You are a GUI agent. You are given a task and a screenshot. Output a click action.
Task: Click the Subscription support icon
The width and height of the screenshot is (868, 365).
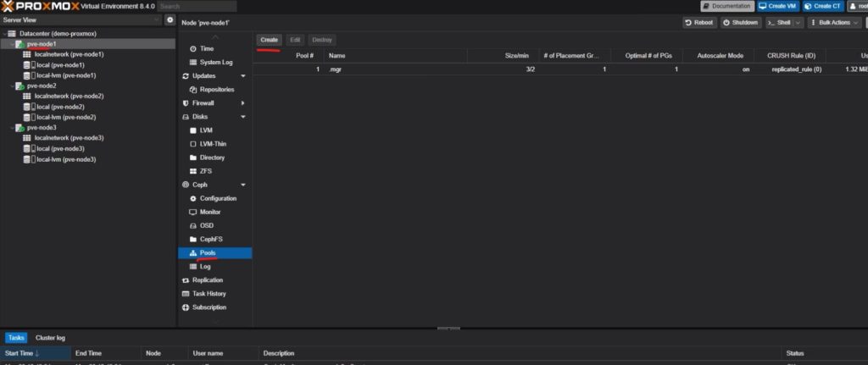point(186,307)
